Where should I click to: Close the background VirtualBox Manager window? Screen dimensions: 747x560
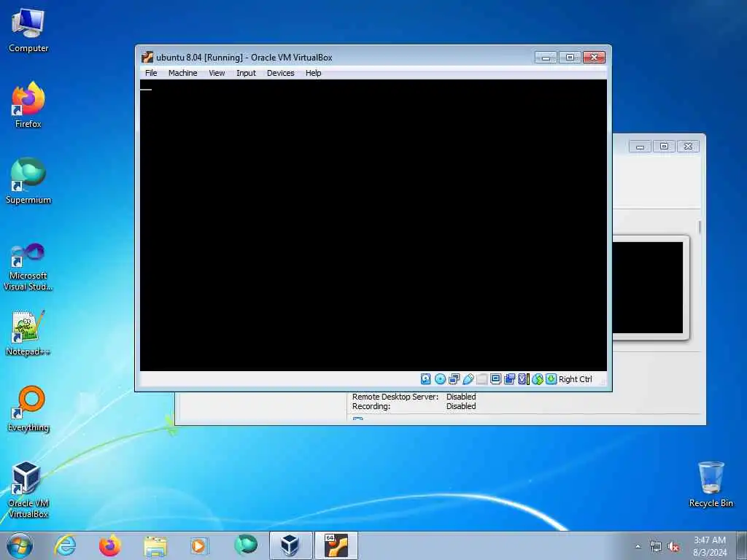click(688, 146)
